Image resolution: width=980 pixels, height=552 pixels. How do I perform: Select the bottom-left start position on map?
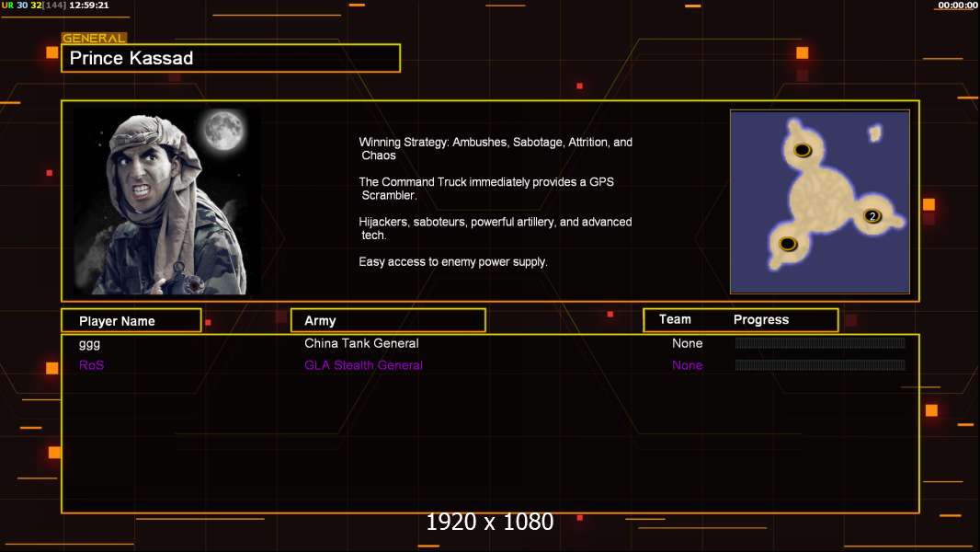tap(788, 244)
